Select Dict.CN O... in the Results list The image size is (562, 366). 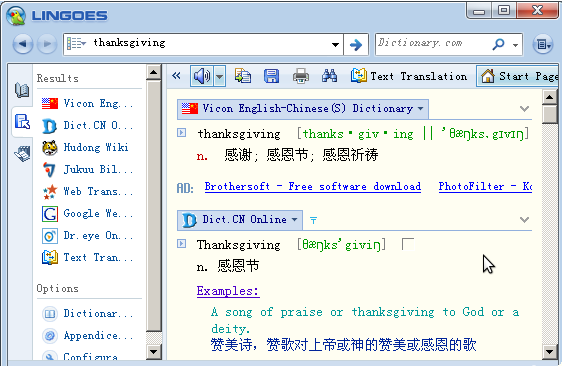[x=87, y=125]
